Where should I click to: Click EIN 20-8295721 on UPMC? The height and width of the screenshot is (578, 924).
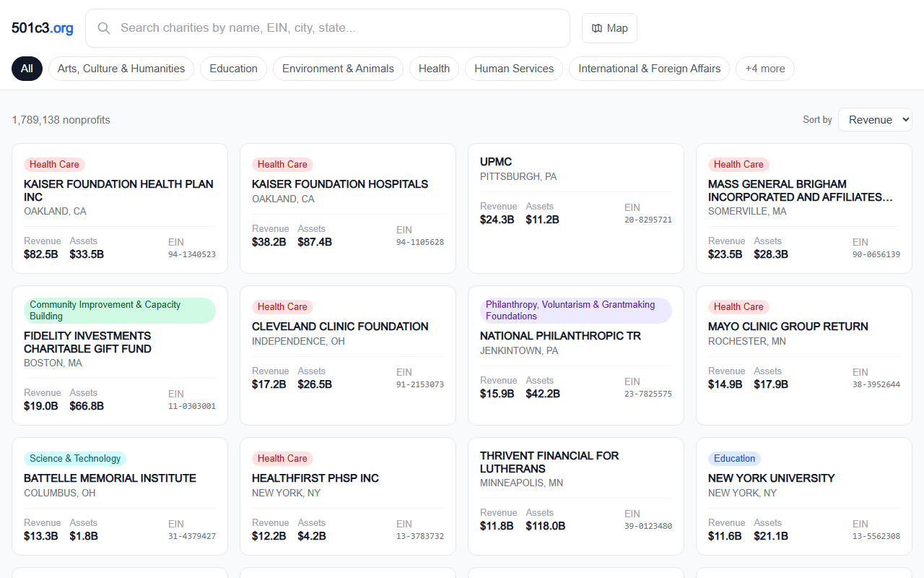coord(648,220)
